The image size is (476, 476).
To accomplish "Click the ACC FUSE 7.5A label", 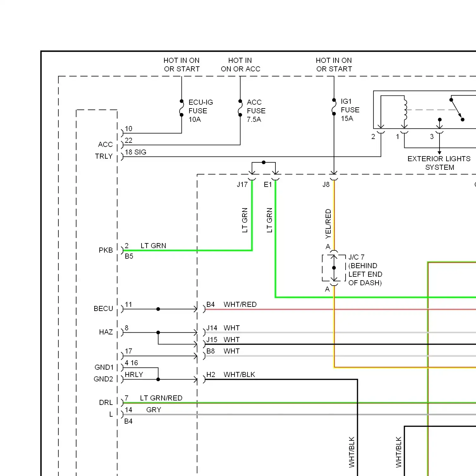I will click(x=256, y=111).
